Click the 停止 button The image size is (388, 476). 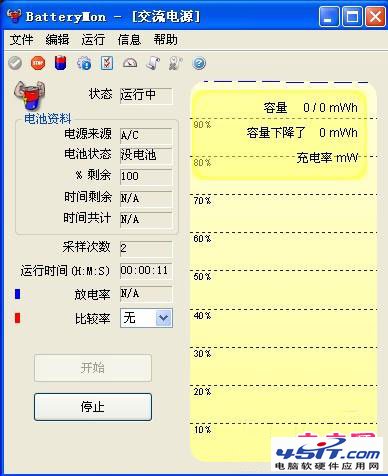[93, 407]
